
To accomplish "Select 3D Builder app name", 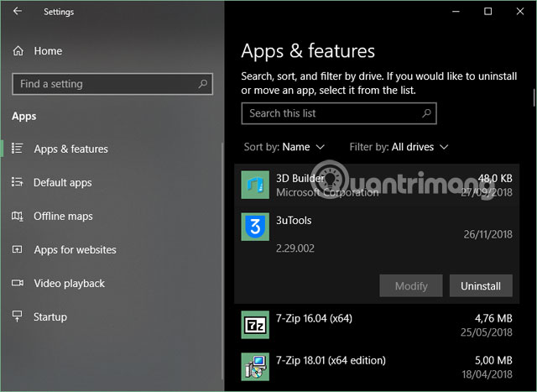I will (300, 178).
